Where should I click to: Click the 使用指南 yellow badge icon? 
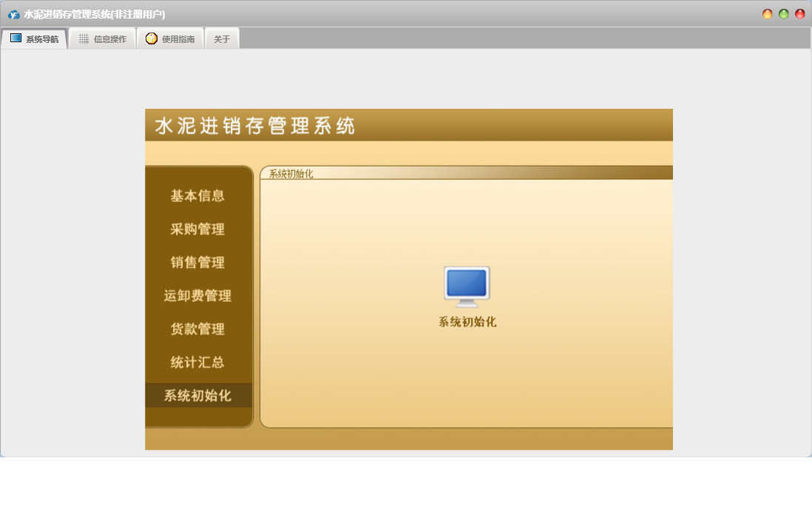tap(151, 38)
